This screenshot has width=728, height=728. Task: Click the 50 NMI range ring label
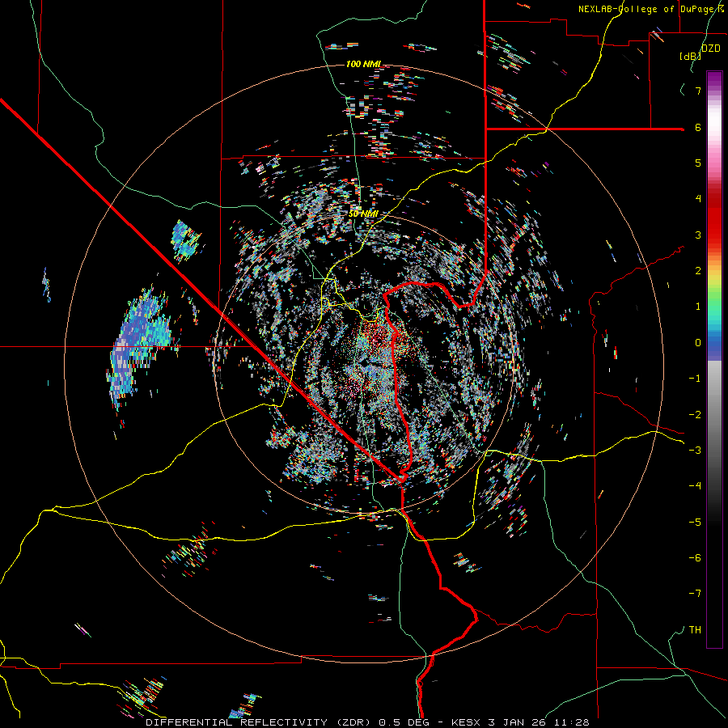[x=363, y=214]
